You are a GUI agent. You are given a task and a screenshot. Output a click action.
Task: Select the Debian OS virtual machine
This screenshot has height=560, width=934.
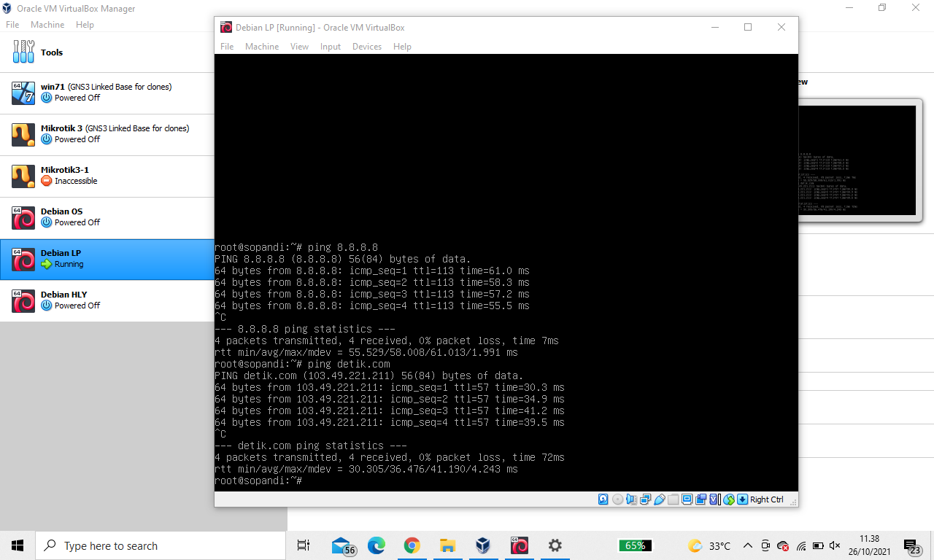pyautogui.click(x=107, y=217)
